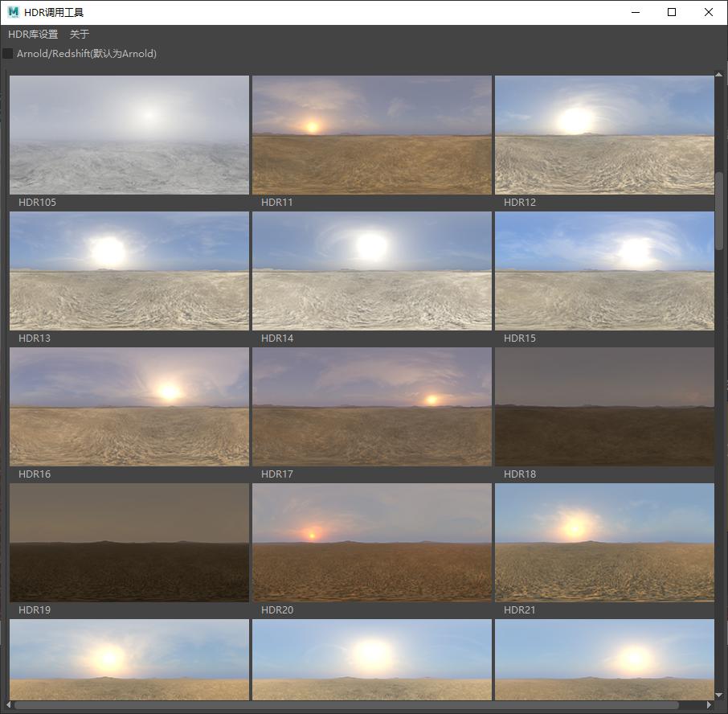Image resolution: width=728 pixels, height=714 pixels.
Task: Select the HDR105 overcast sky thumbnail
Action: pos(129,135)
